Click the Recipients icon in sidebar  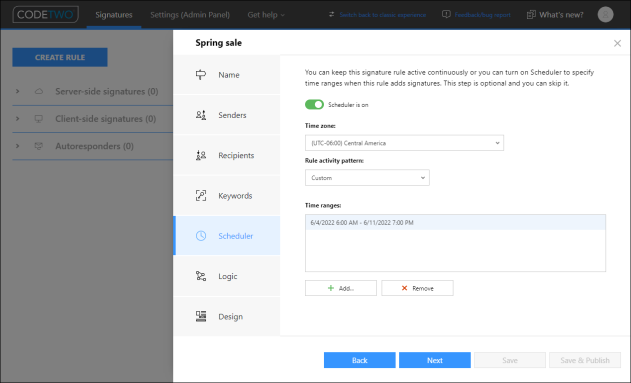tap(201, 155)
